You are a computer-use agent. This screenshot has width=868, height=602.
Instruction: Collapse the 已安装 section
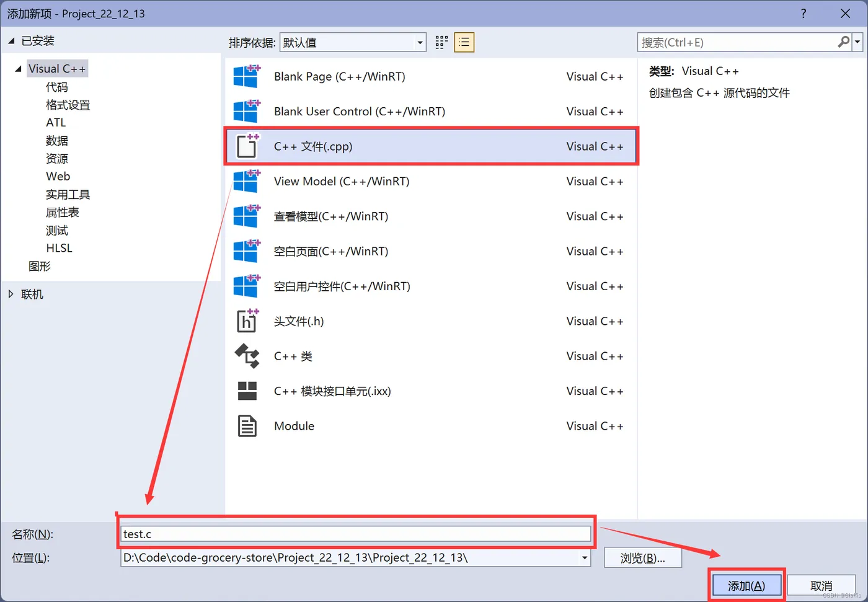point(11,41)
